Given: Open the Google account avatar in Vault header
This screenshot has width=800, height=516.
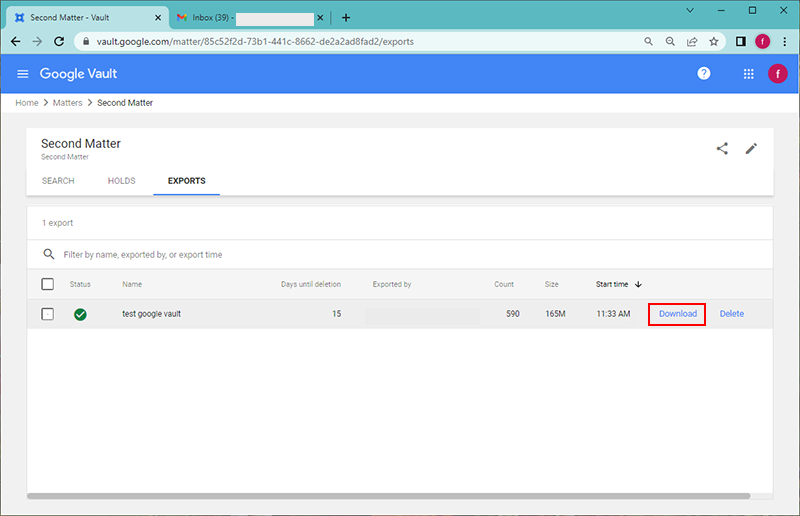Looking at the screenshot, I should [778, 74].
